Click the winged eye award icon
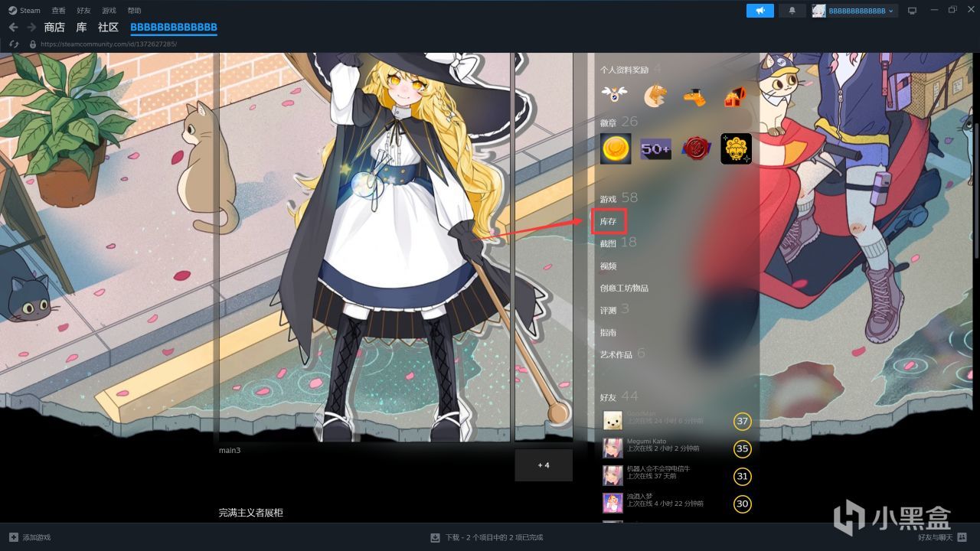This screenshot has width=980, height=551. [613, 94]
